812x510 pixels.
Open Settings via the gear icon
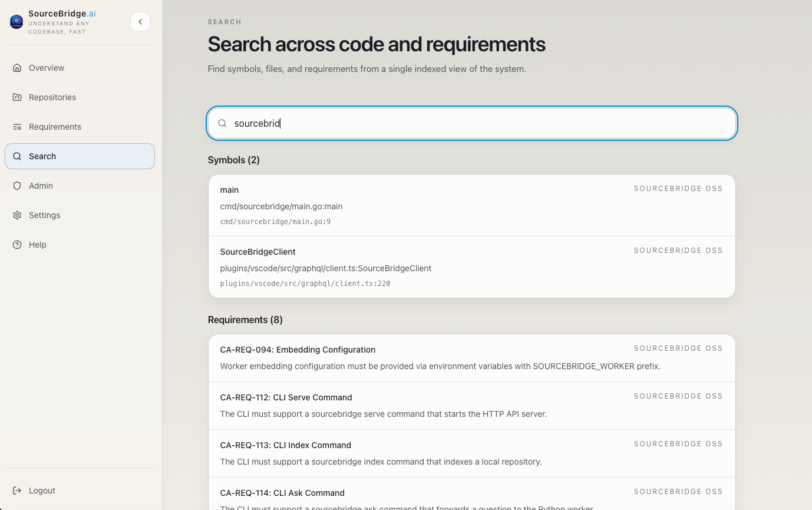(17, 215)
